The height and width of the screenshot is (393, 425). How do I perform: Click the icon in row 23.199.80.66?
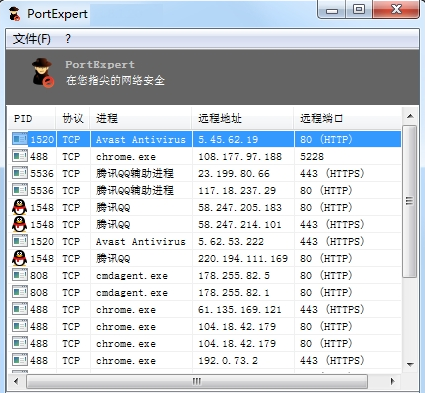point(20,173)
